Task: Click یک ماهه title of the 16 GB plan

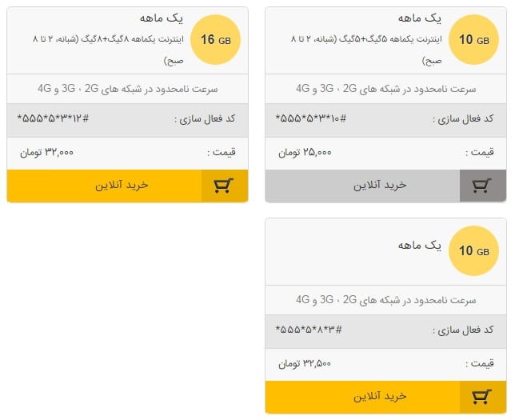Action: [x=161, y=18]
